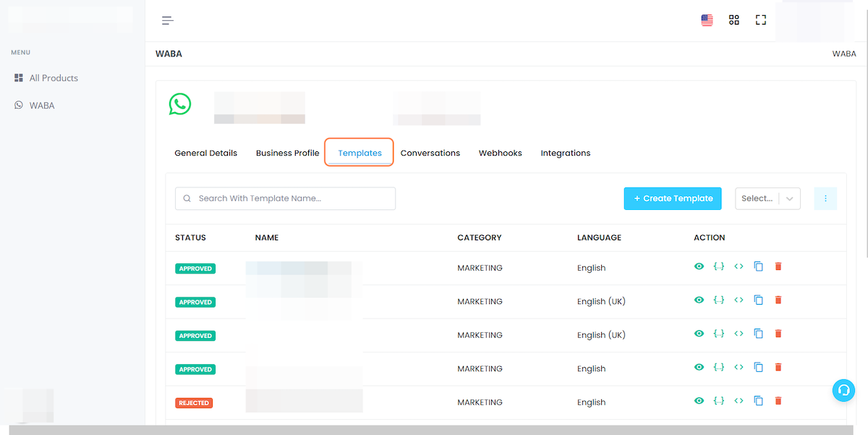Click the Create Template button
Image resolution: width=868 pixels, height=435 pixels.
(673, 198)
